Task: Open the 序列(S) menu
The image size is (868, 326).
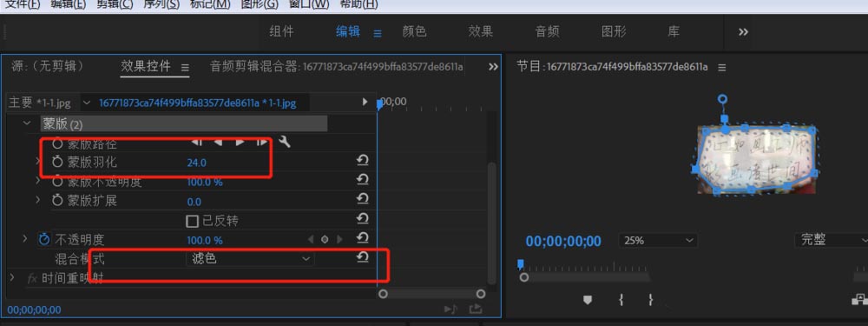Action: tap(161, 4)
